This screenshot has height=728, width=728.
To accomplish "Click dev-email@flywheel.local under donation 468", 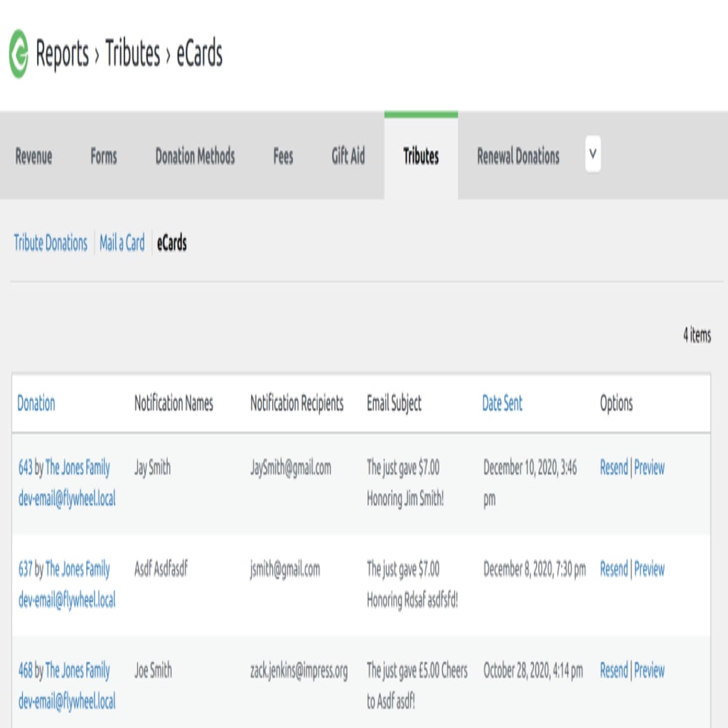I will [67, 702].
